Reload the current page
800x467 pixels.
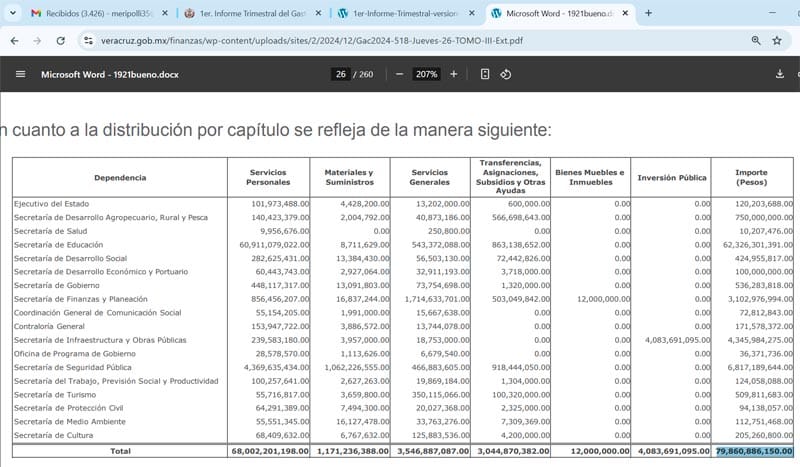click(60, 40)
